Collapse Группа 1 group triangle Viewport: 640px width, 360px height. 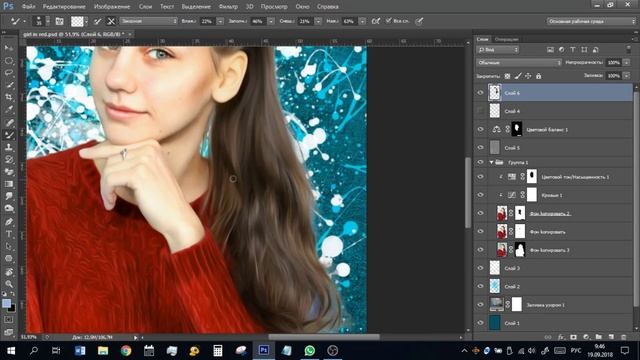[x=491, y=162]
